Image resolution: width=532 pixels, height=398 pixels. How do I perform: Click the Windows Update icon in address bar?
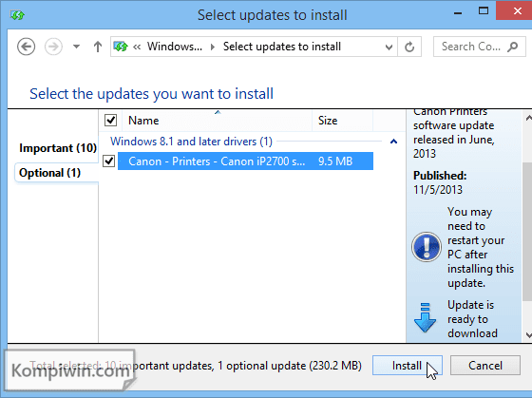121,47
